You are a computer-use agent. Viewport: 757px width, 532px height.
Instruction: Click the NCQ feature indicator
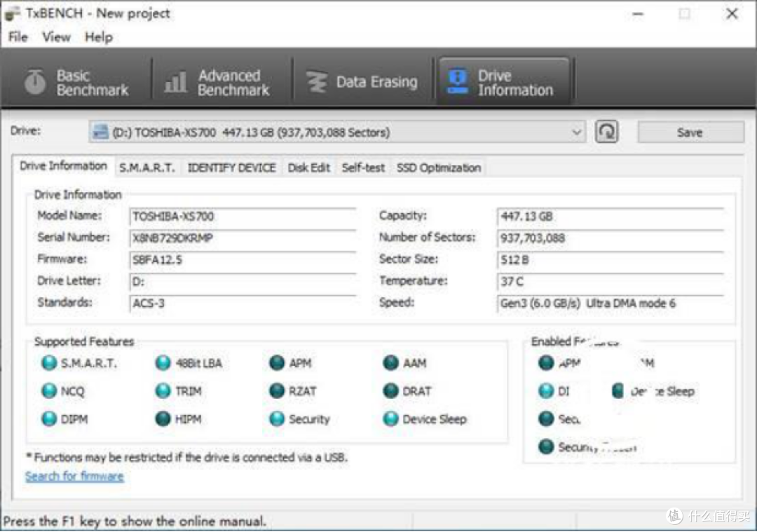[49, 390]
